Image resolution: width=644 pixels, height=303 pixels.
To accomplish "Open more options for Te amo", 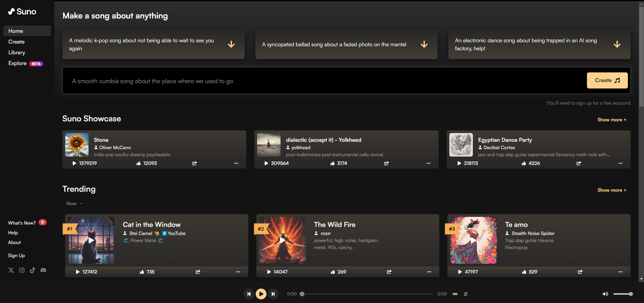I will tap(621, 272).
